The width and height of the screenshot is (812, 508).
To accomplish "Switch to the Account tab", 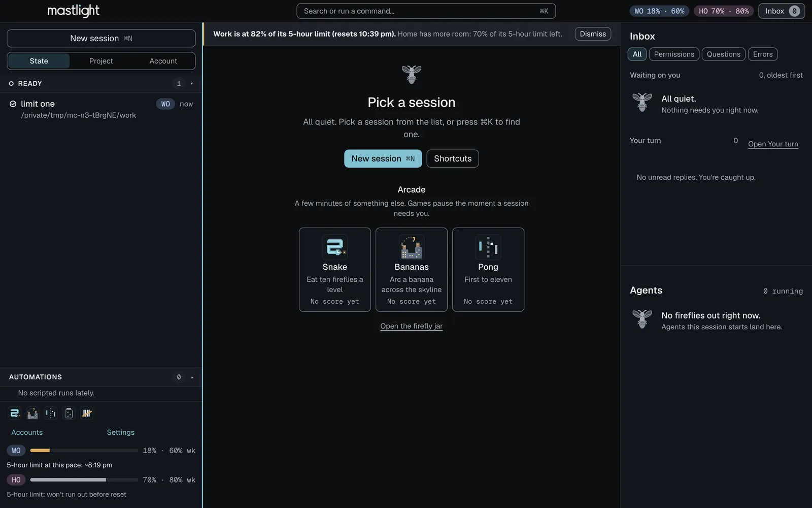I will click(163, 61).
